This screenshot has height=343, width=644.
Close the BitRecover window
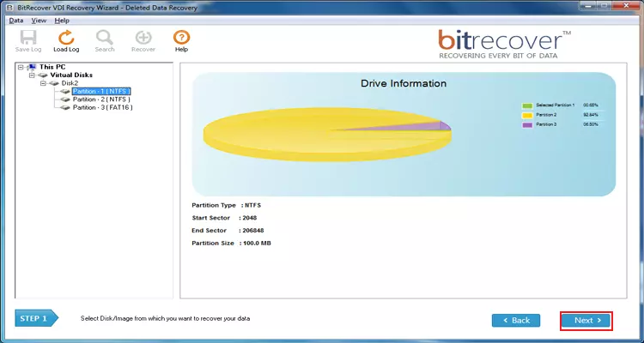click(x=628, y=6)
